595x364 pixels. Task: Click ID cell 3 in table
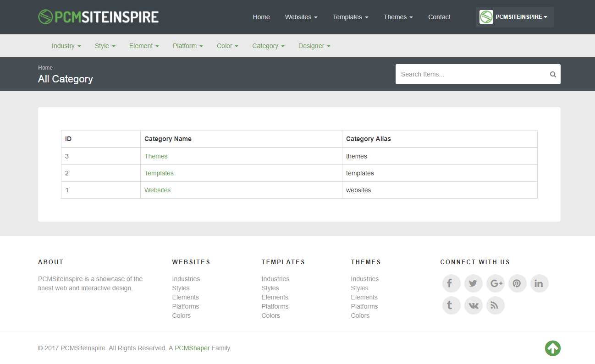[101, 156]
